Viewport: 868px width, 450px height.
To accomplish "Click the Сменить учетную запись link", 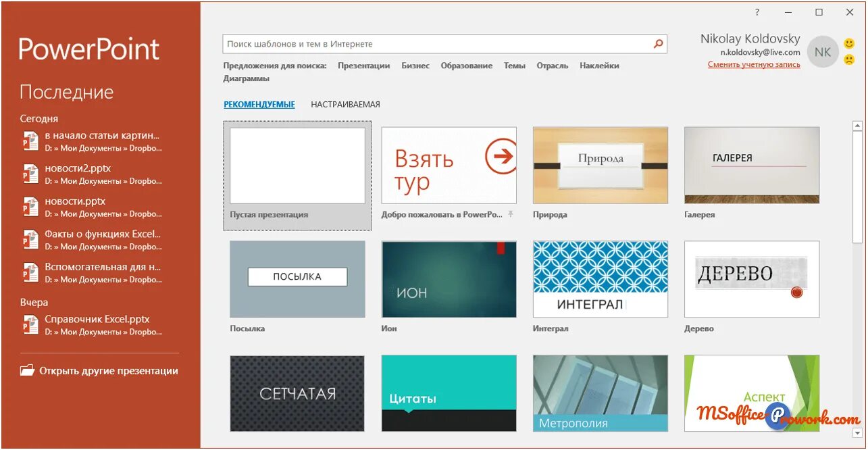I will coord(754,64).
